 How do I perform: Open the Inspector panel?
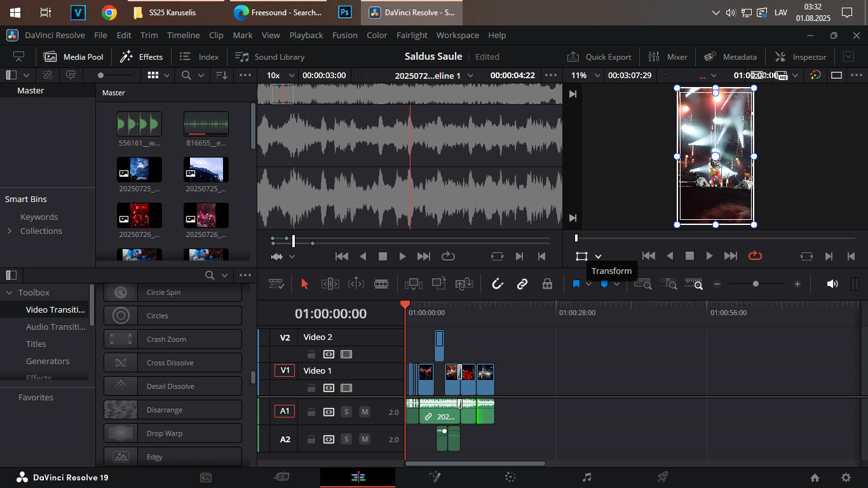point(801,57)
